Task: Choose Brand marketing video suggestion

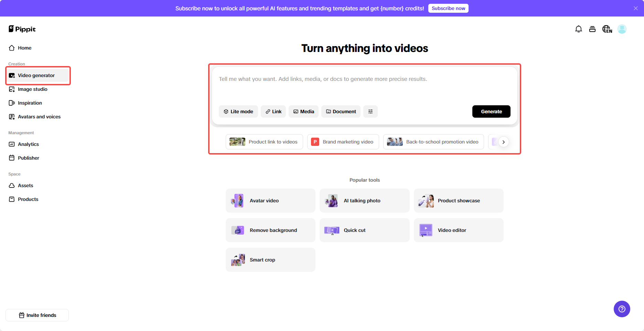Action: pyautogui.click(x=343, y=142)
